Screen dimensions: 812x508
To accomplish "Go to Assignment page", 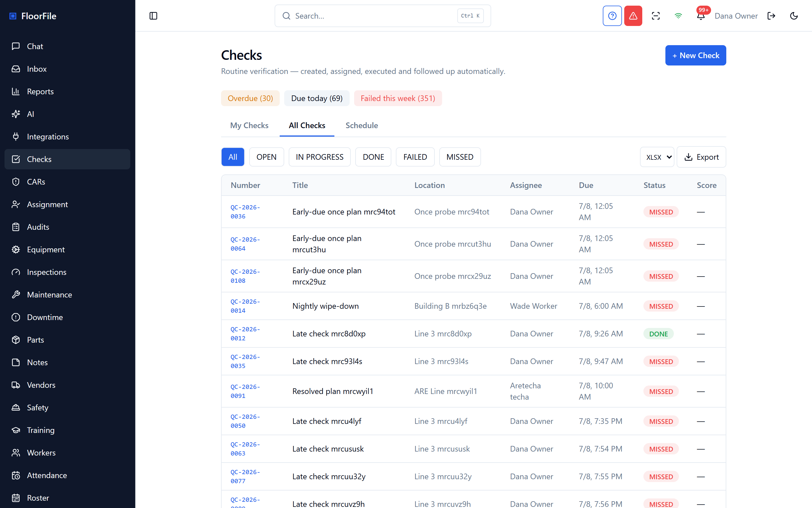I will [x=67, y=204].
